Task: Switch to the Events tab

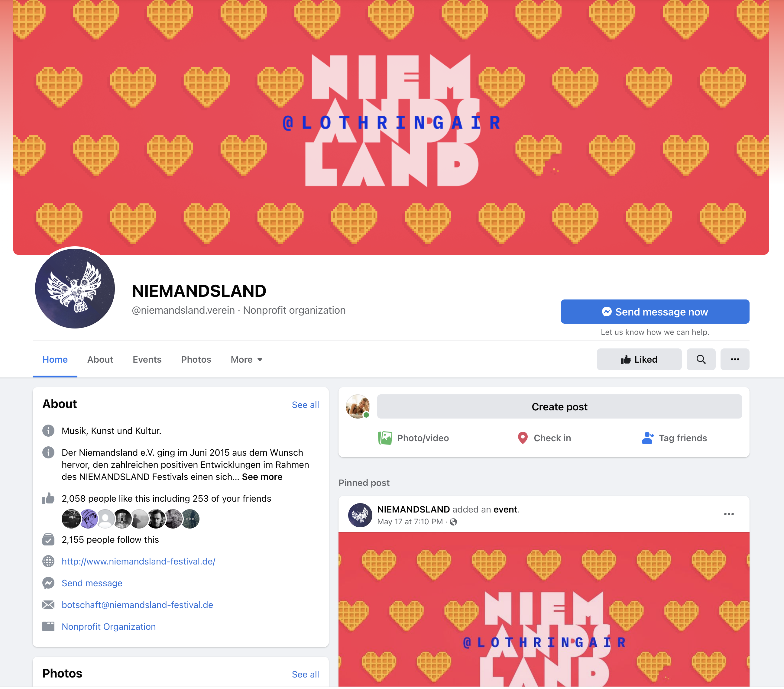Action: (147, 360)
